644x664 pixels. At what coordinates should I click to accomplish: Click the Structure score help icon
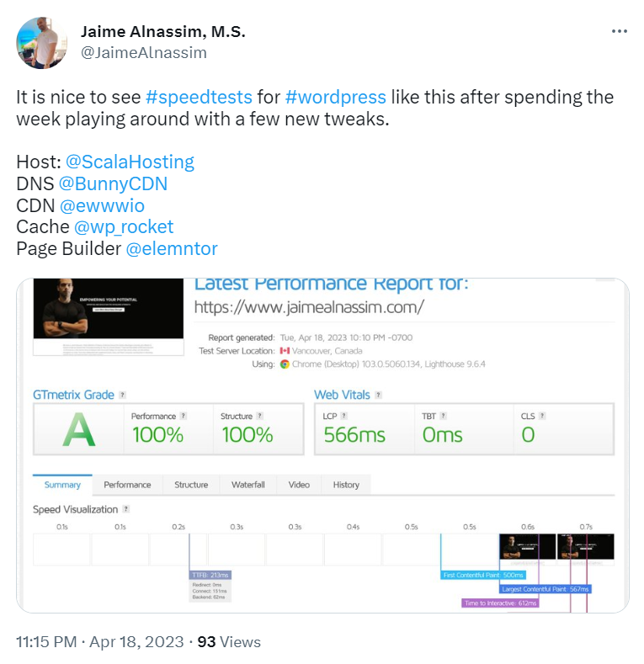tap(260, 416)
